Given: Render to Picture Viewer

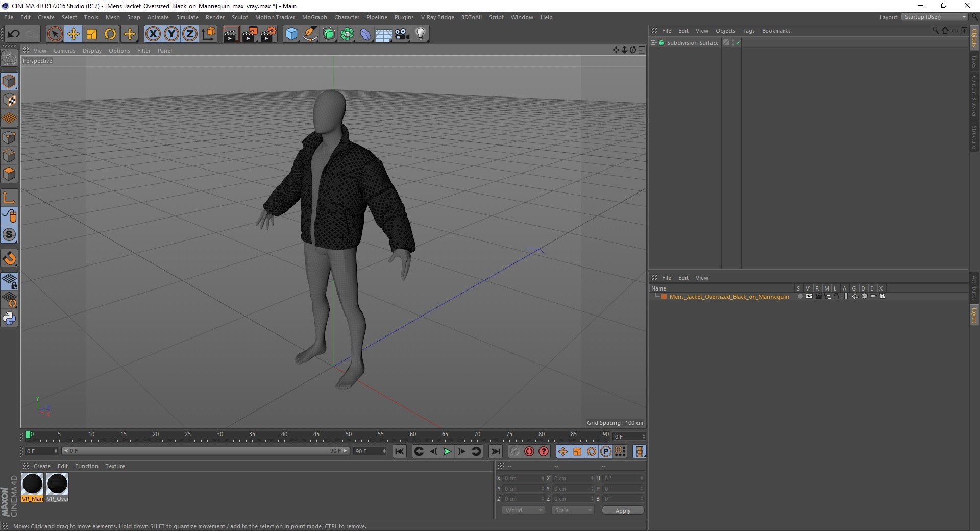Looking at the screenshot, I should [250, 34].
